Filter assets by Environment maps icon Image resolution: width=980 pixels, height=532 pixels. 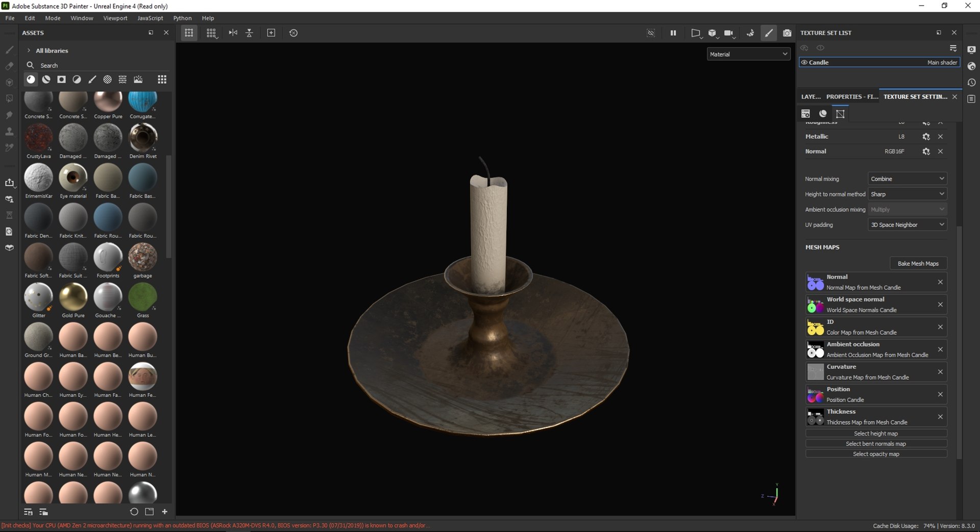pyautogui.click(x=138, y=80)
